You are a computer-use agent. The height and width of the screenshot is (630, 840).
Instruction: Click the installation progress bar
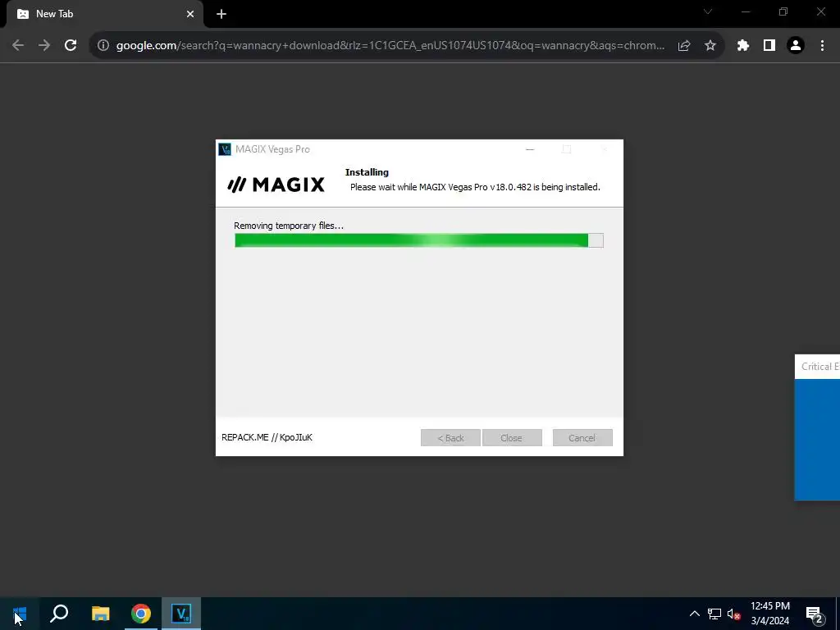419,240
